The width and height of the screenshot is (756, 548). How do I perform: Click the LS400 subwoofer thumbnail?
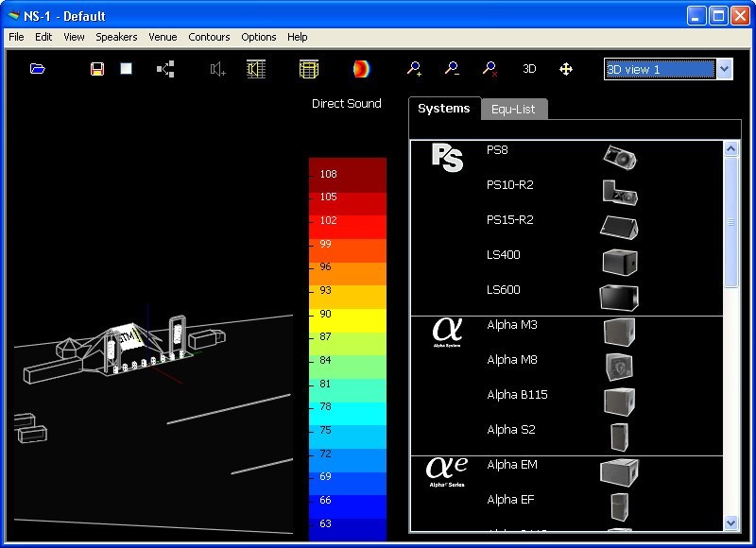click(x=620, y=262)
